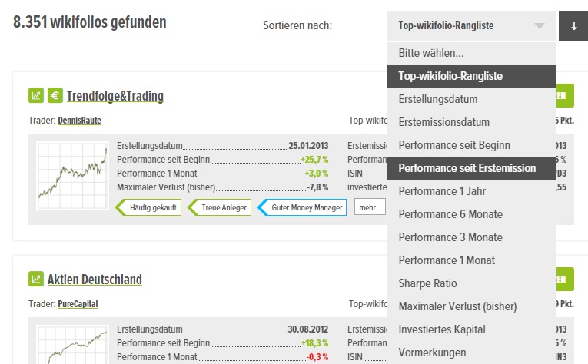Click chart icon next to Aktien Deutschland
The width and height of the screenshot is (588, 364).
pyautogui.click(x=36, y=279)
